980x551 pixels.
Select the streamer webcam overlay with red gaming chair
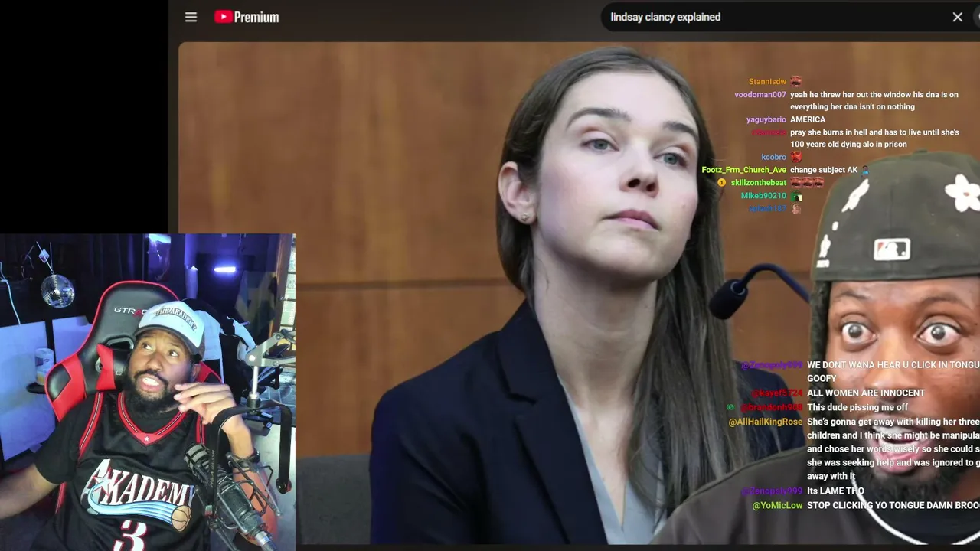147,393
